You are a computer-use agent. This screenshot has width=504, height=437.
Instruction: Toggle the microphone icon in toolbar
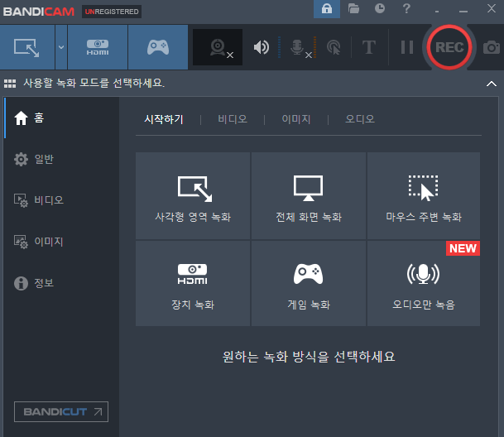pos(298,48)
